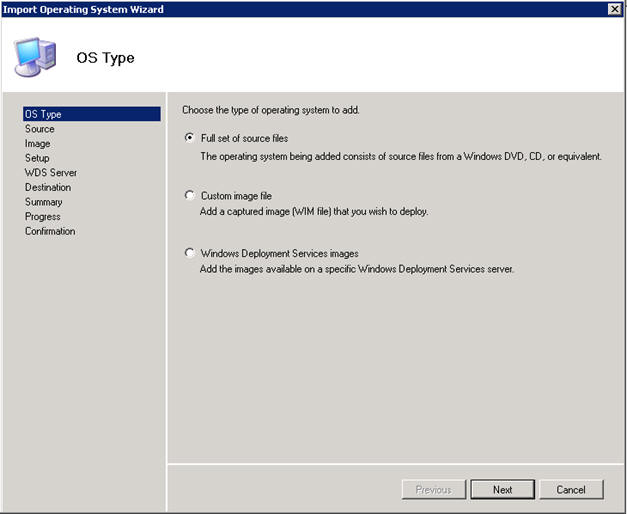The height and width of the screenshot is (514, 627).
Task: Choose the Custom image file radio button
Action: (190, 196)
